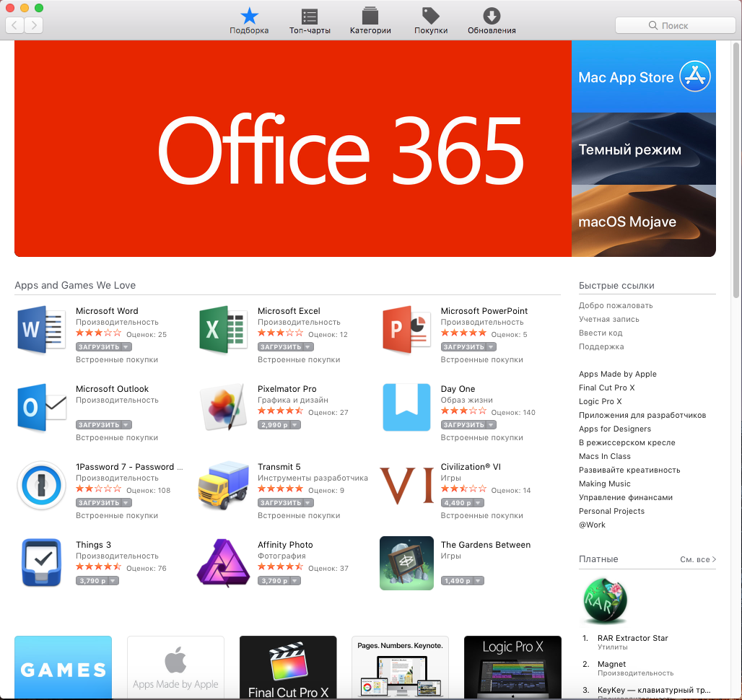Screen dimensions: 742x700
Task: Open the Logic Pro X tile
Action: [x=513, y=668]
